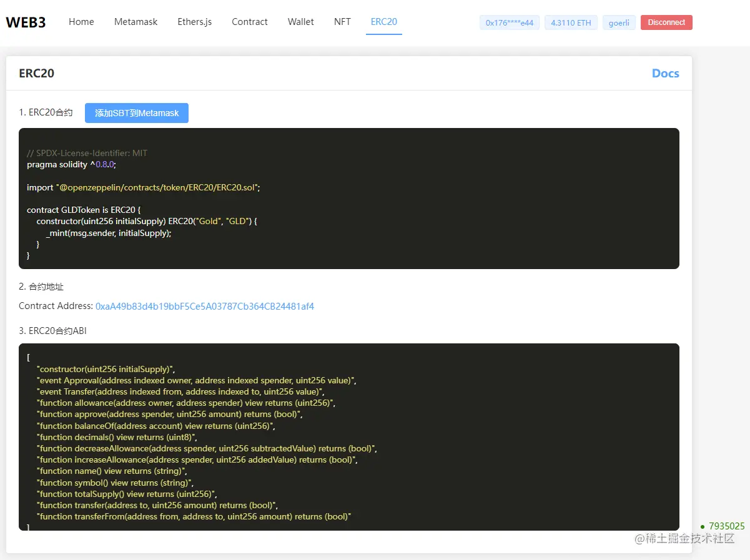Open the contract address link 0xaA49b83d...
The width and height of the screenshot is (750, 560).
(205, 307)
